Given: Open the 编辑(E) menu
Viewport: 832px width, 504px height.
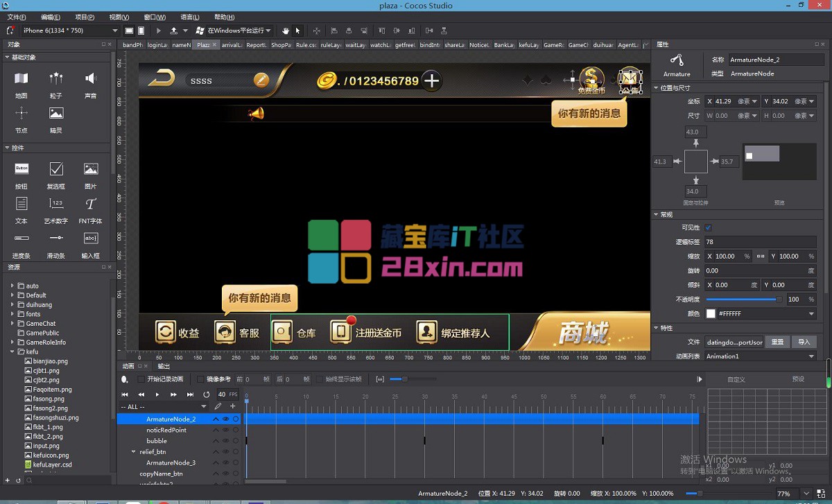Looking at the screenshot, I should [x=51, y=17].
